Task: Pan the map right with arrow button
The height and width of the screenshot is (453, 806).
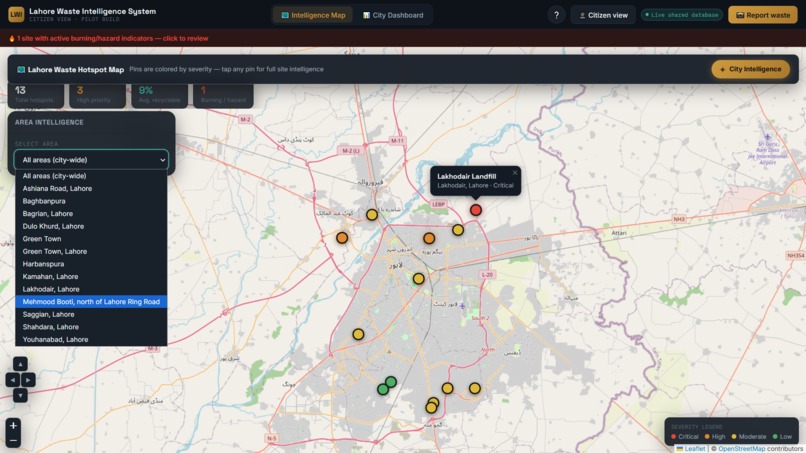Action: [x=28, y=380]
